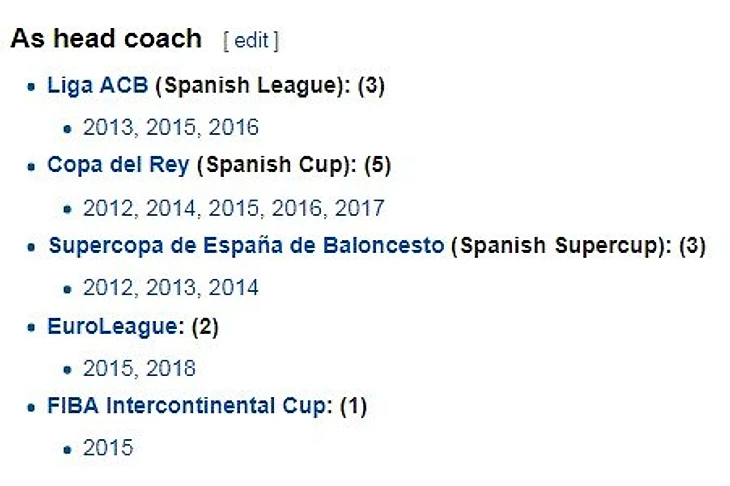Click the edit link beside As head coach
Screen dimensions: 730x486
251,40
